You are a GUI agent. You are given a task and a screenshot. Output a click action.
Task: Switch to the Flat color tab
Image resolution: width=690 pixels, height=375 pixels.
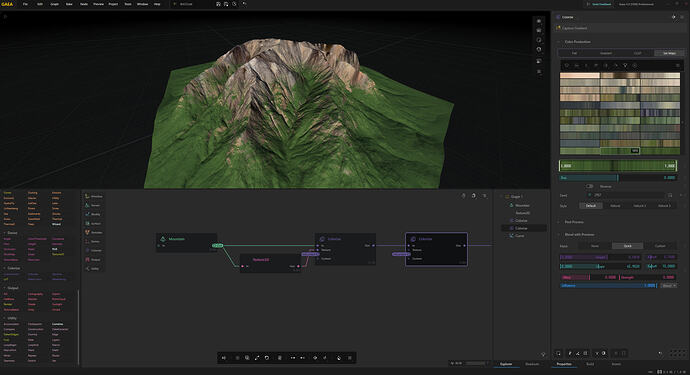pyautogui.click(x=574, y=53)
